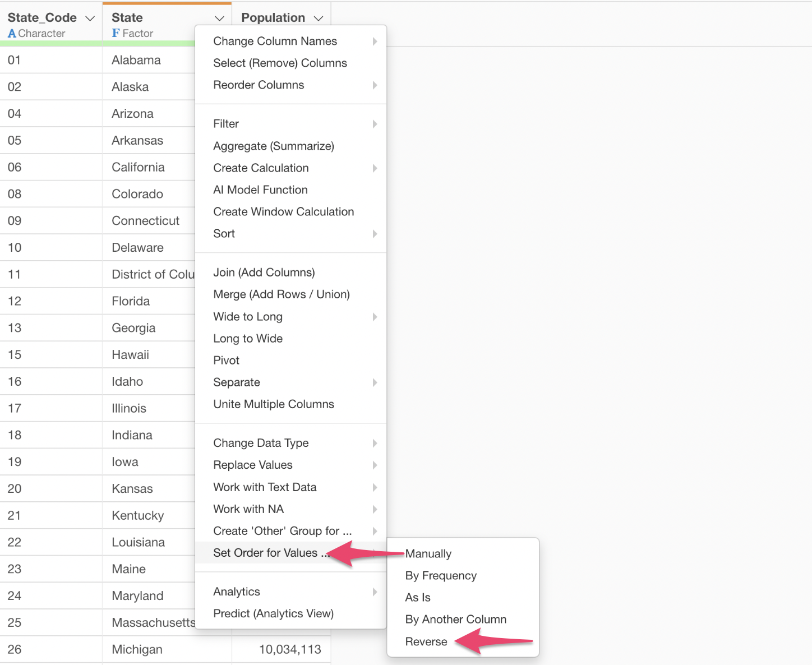This screenshot has height=665, width=812.
Task: Choose By Frequency ordering option
Action: (441, 576)
